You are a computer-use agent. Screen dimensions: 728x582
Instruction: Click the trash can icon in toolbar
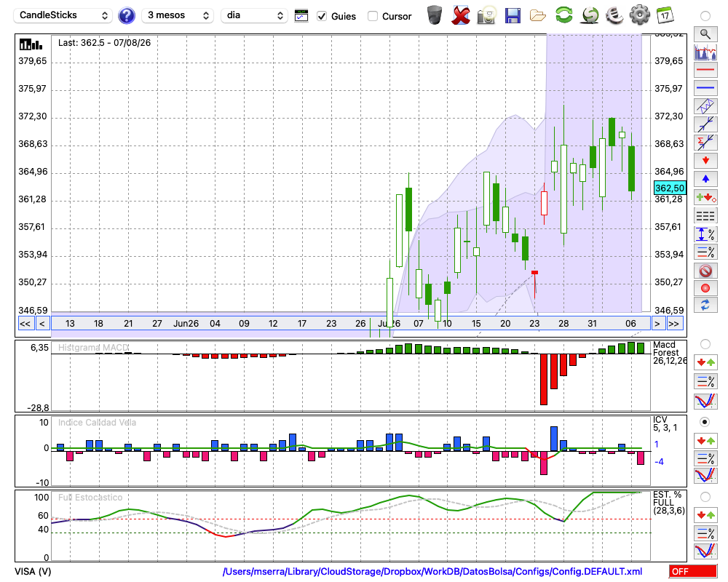(x=435, y=15)
